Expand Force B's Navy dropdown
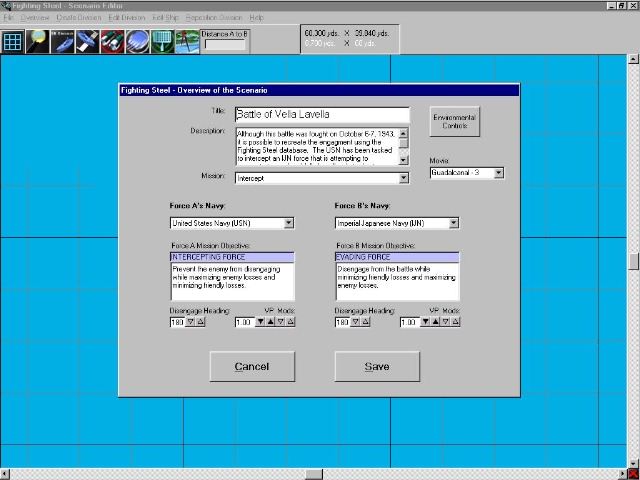The height and width of the screenshot is (480, 640). coord(454,223)
